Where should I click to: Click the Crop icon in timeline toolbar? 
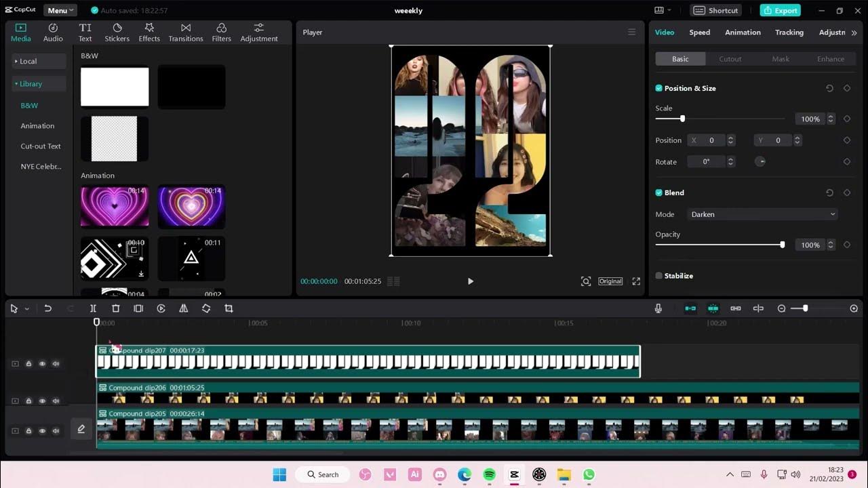[x=229, y=308]
